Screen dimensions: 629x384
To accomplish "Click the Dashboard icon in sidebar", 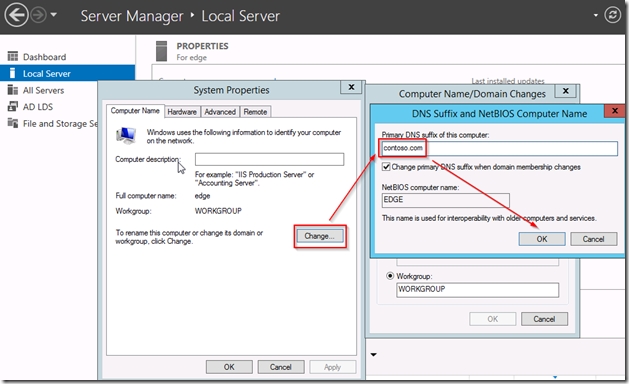I will click(x=13, y=56).
